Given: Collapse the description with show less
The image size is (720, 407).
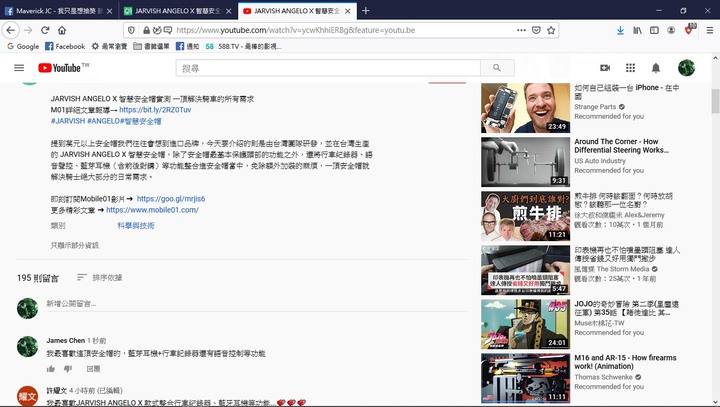Looking at the screenshot, I should pyautogui.click(x=74, y=245).
